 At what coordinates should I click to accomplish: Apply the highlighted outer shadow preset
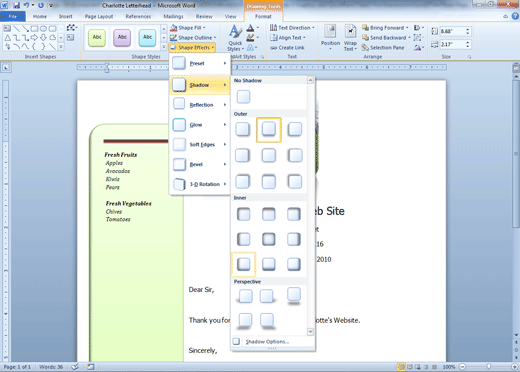click(269, 130)
